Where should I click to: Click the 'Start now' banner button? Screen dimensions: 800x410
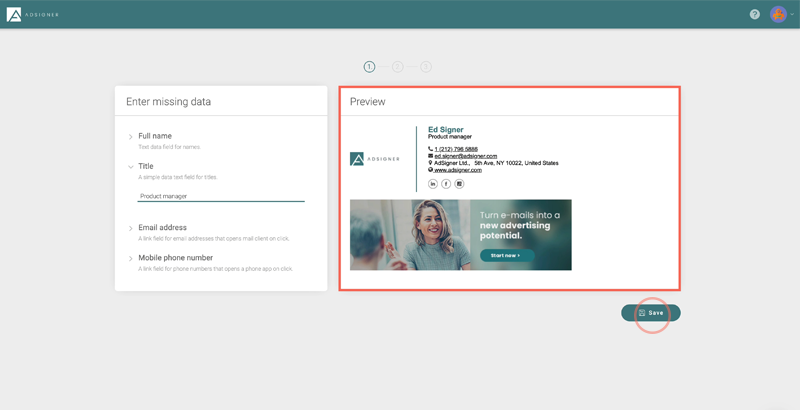tap(507, 255)
